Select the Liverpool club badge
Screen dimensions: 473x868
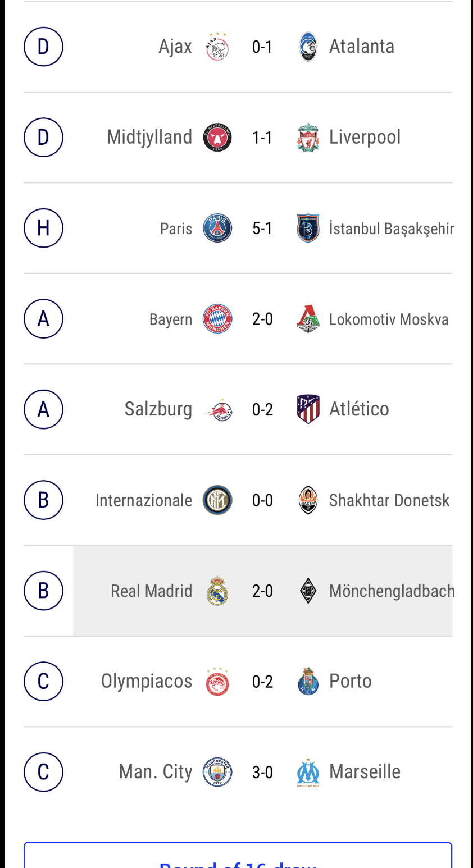tap(308, 136)
